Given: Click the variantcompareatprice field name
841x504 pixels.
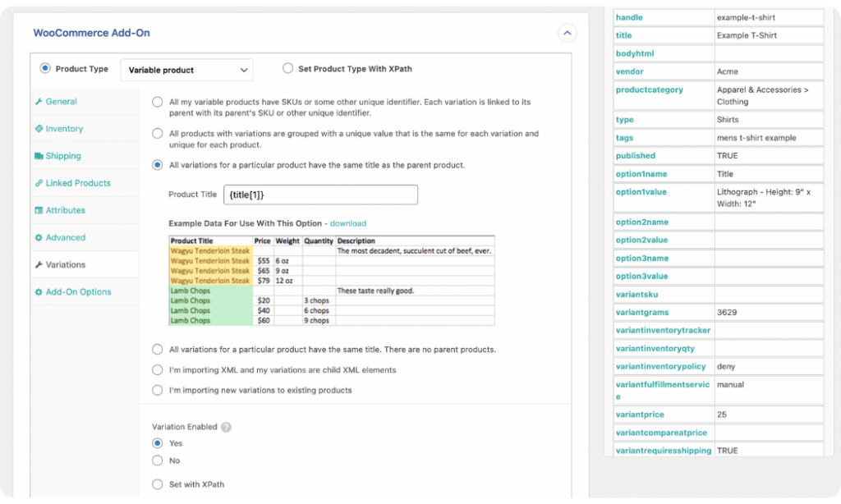Looking at the screenshot, I should click(x=661, y=433).
